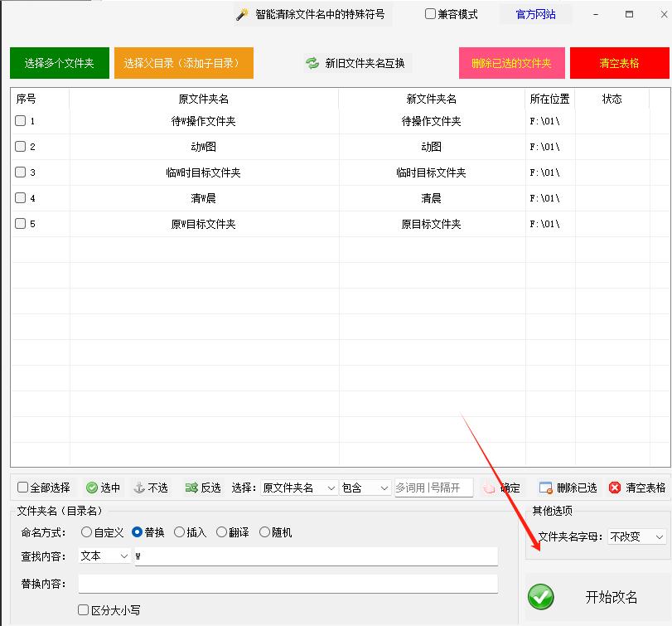This screenshot has height=626, width=672.
Task: Open the 原文件夹名 selection dropdown
Action: (x=298, y=488)
